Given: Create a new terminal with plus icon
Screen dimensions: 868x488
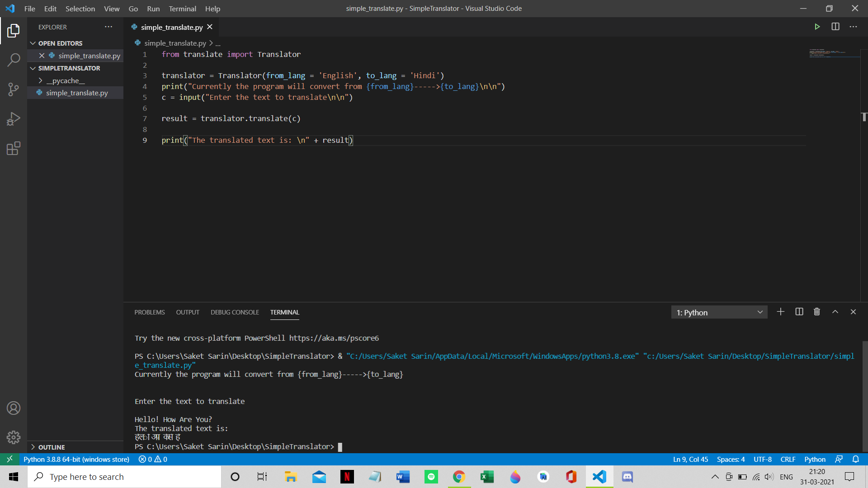Looking at the screenshot, I should pos(781,312).
